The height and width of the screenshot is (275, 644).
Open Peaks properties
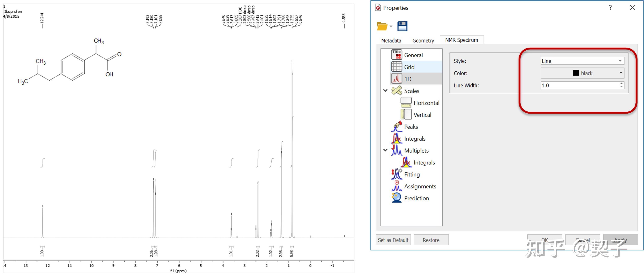pos(411,127)
